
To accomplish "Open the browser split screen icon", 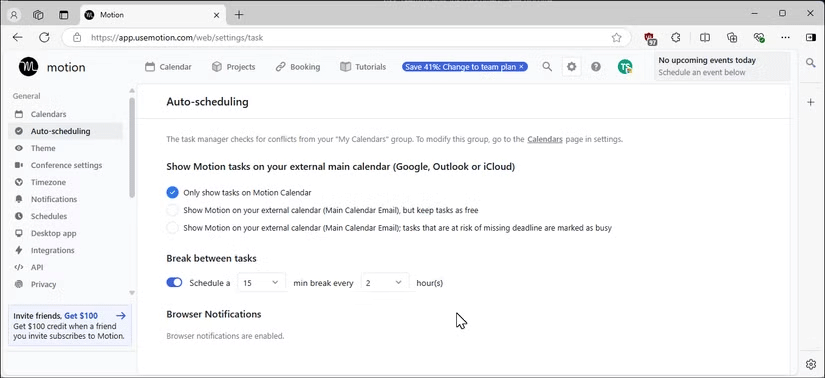I will [705, 37].
